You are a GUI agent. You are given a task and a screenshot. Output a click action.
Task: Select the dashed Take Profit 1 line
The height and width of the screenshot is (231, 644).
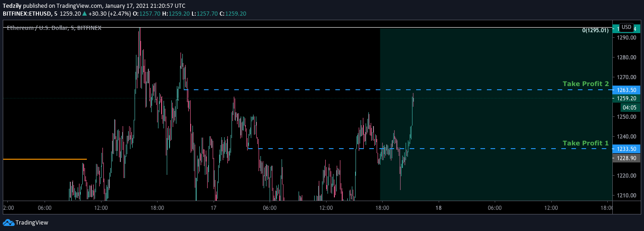pyautogui.click(x=429, y=149)
